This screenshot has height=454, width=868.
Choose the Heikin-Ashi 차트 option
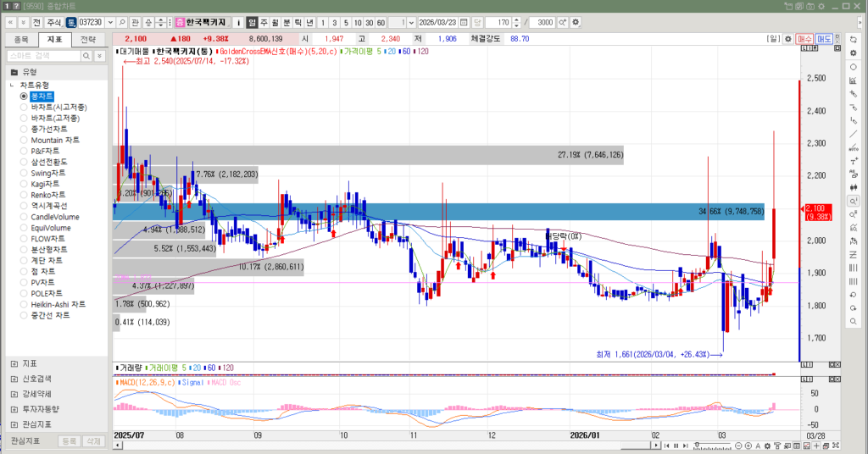[58, 304]
